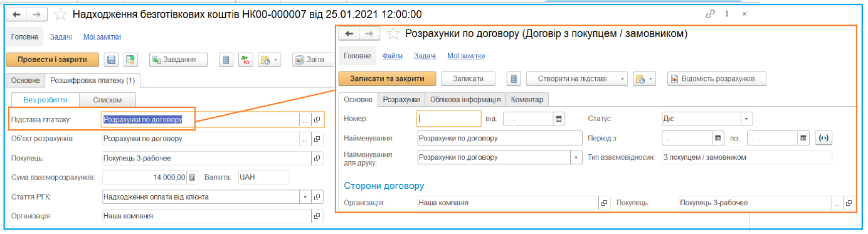This screenshot has width=868, height=234.
Task: Switch to Основне tab in Надходження window
Action: (x=25, y=80)
